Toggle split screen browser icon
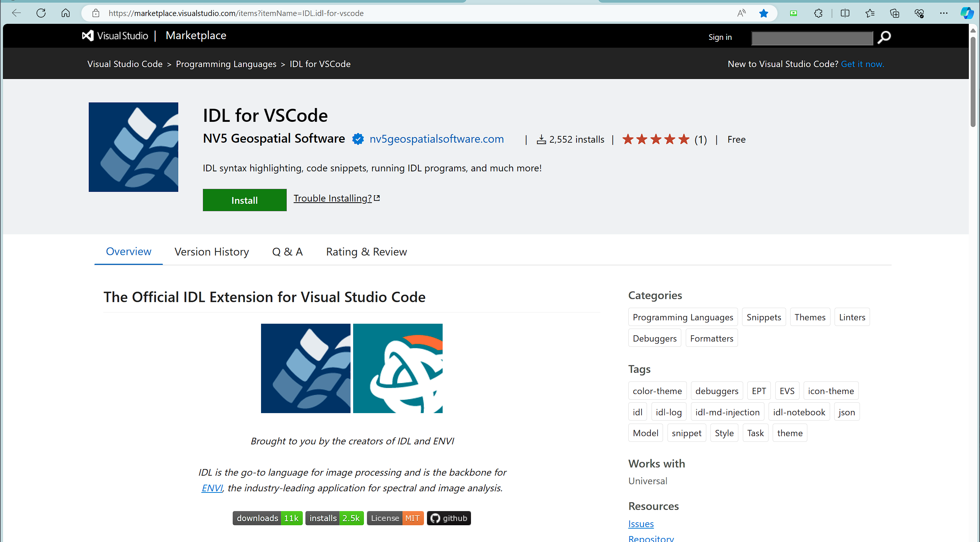The width and height of the screenshot is (980, 542). point(845,13)
